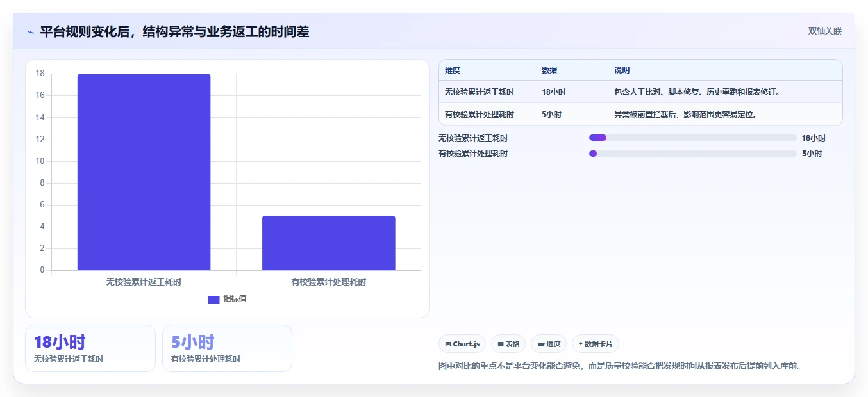Click the 有校验累计处理耗时 bar in chart
This screenshot has height=397, width=868.
328,243
